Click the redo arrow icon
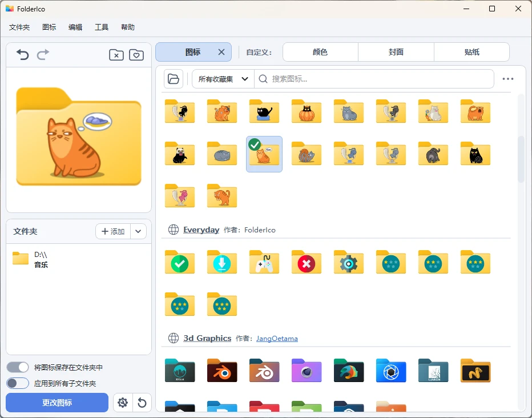532x418 pixels. point(43,55)
